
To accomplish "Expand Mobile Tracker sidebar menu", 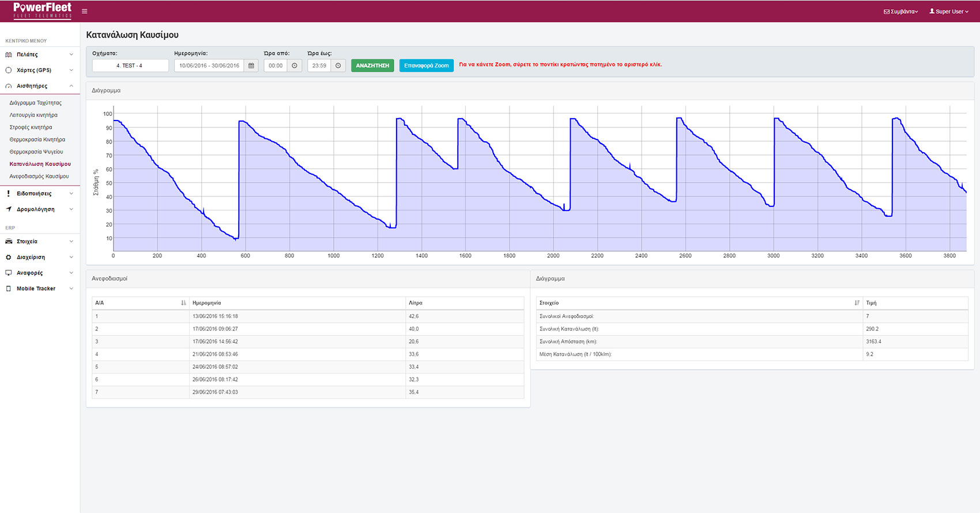I will click(39, 289).
